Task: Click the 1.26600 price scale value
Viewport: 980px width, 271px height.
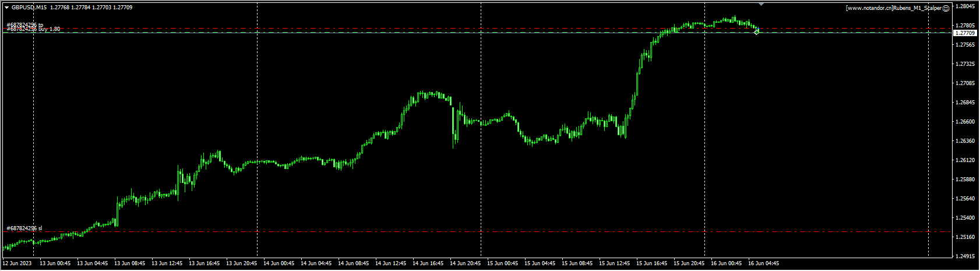Action: [x=965, y=122]
